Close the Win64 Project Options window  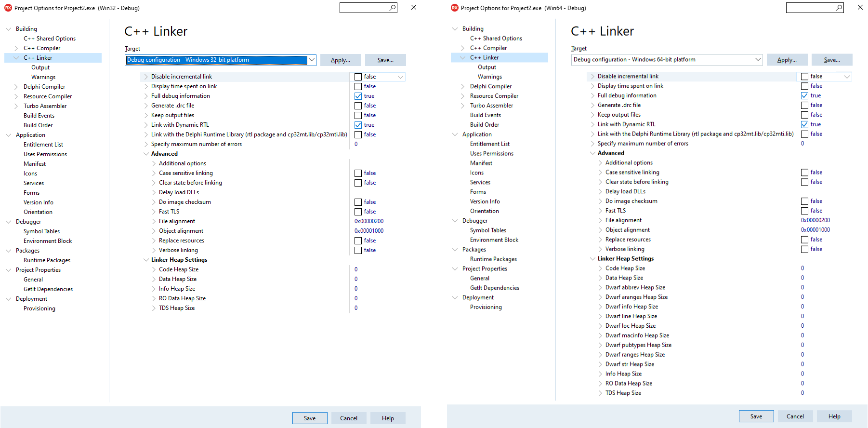pyautogui.click(x=860, y=7)
